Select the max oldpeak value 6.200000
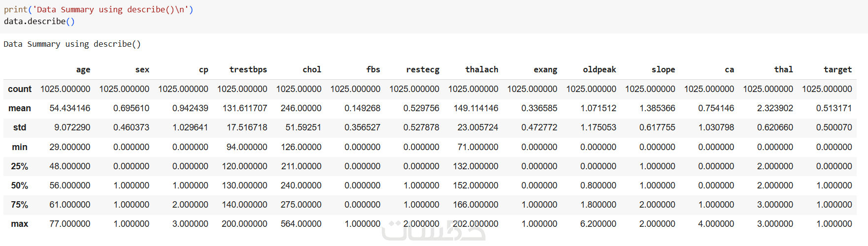The width and height of the screenshot is (868, 246). click(x=598, y=224)
